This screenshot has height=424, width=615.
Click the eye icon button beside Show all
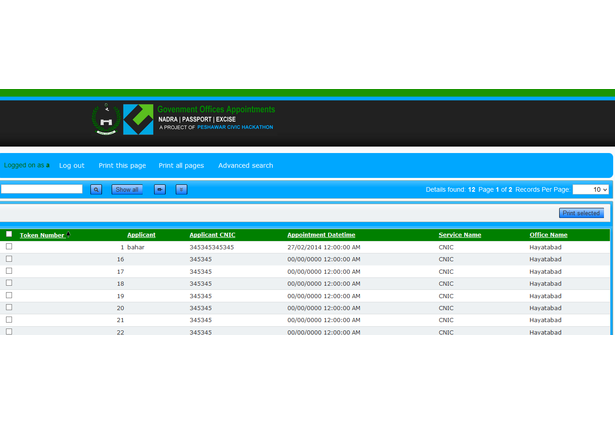pos(160,189)
